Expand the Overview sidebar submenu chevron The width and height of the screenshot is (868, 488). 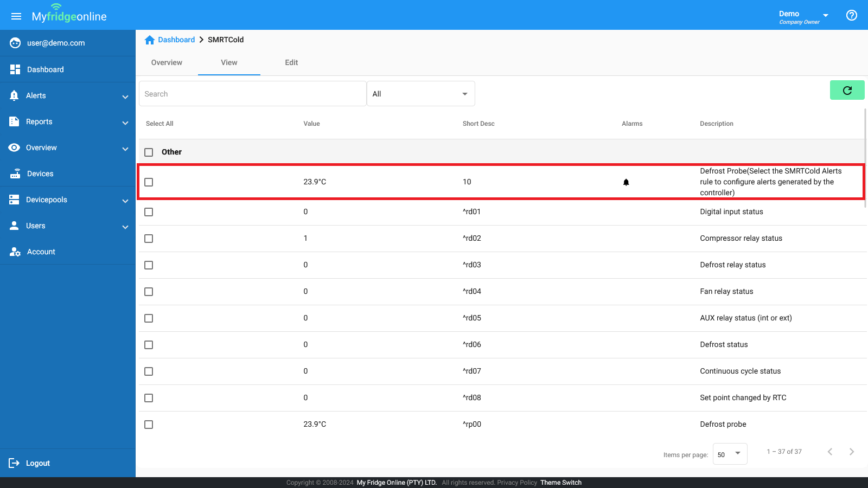coord(125,149)
